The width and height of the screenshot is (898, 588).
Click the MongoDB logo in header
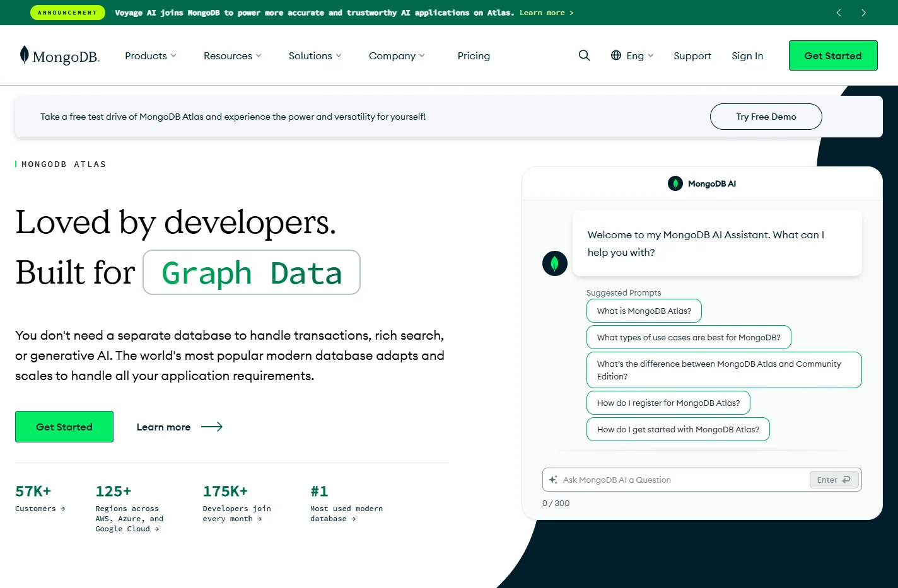[x=60, y=55]
